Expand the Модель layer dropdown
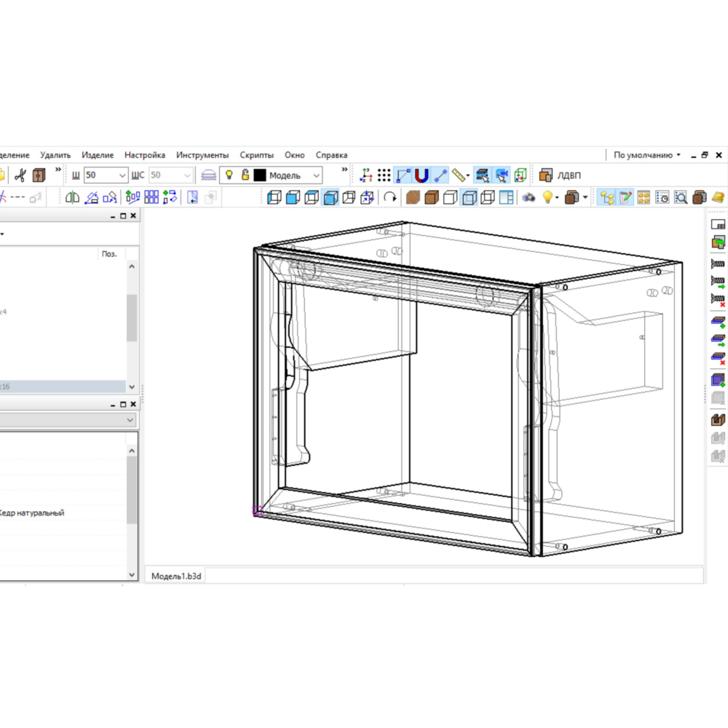This screenshot has width=728, height=728. click(316, 175)
